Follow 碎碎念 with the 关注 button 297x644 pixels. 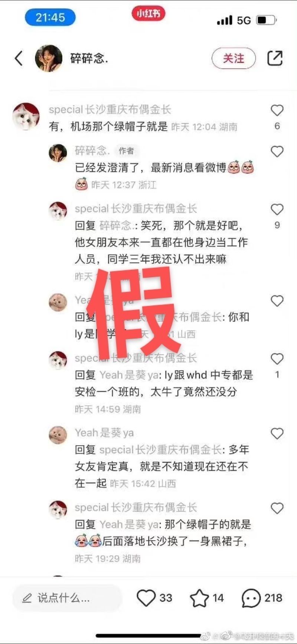[234, 58]
